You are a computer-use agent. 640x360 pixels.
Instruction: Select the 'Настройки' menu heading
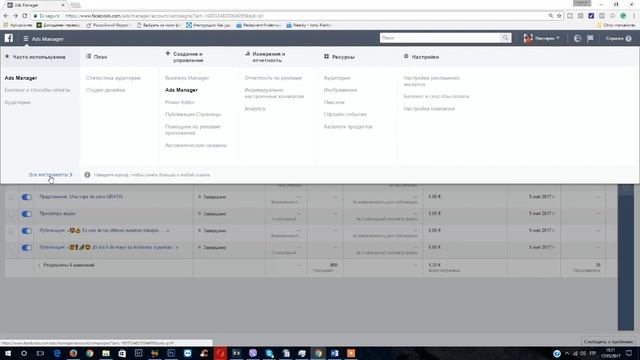pos(422,57)
